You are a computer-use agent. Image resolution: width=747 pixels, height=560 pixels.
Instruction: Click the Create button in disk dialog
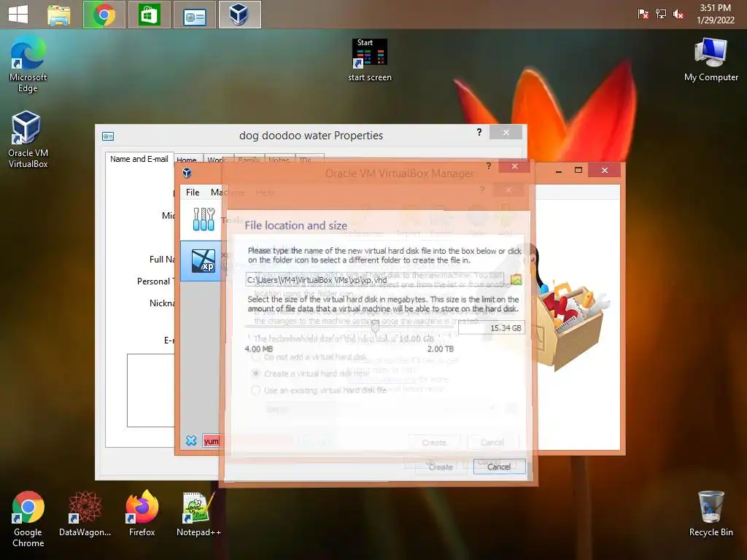click(x=440, y=467)
